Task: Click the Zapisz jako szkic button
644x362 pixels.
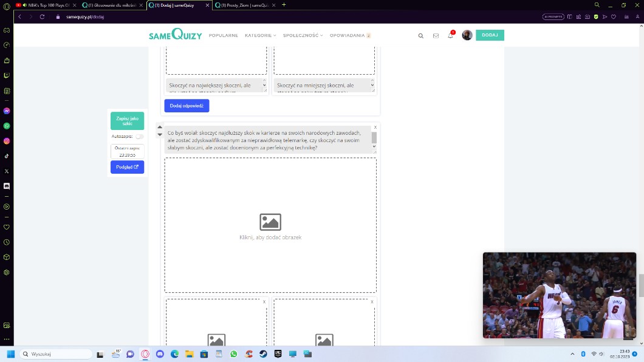Action: [127, 121]
